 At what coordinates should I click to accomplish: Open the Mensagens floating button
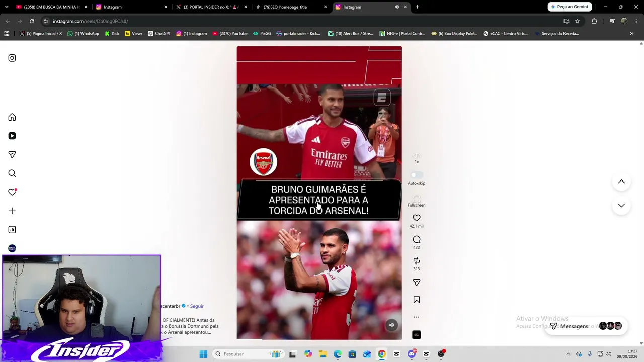[586, 326]
